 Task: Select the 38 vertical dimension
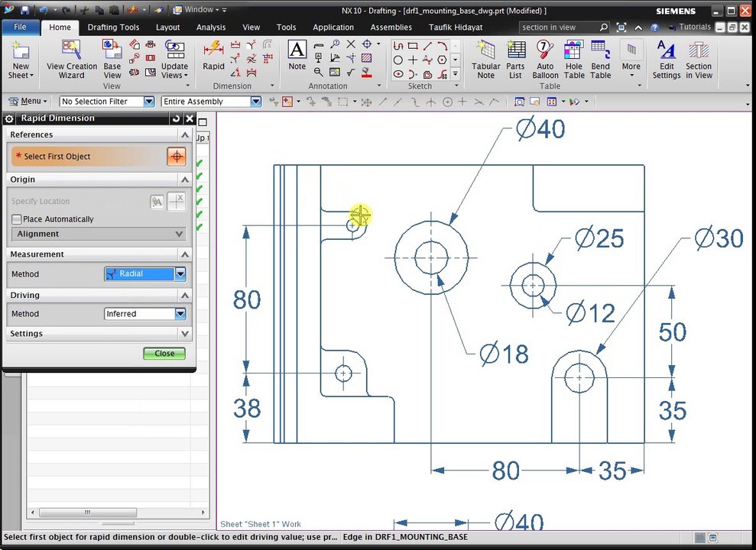click(247, 409)
